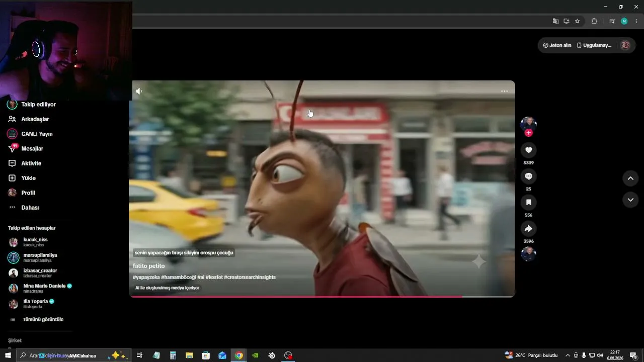
Task: Open the network icon in system tray
Action: 592,355
